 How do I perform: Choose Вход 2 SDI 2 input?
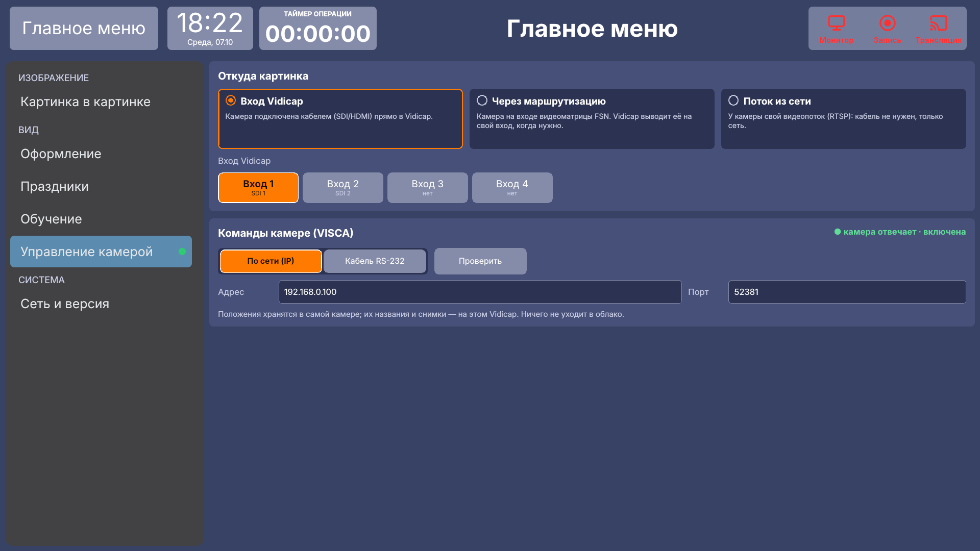pos(343,188)
